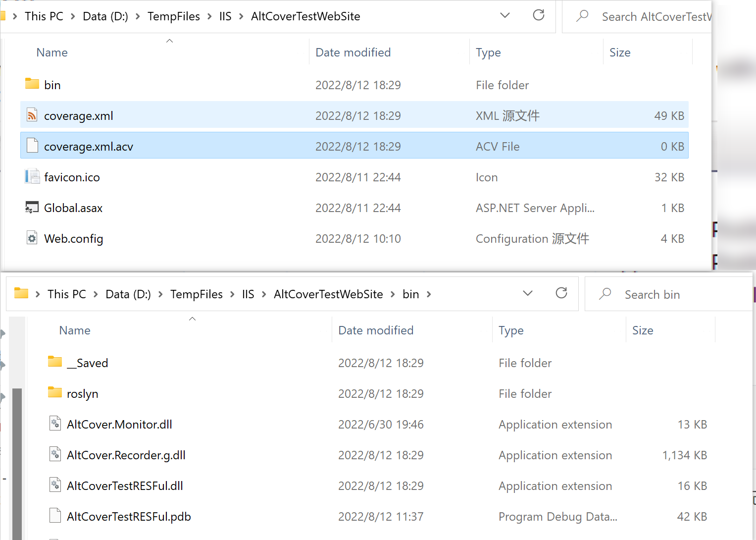The image size is (756, 540).
Task: Select the AltCover.Monitor.dll file name
Action: 119,425
